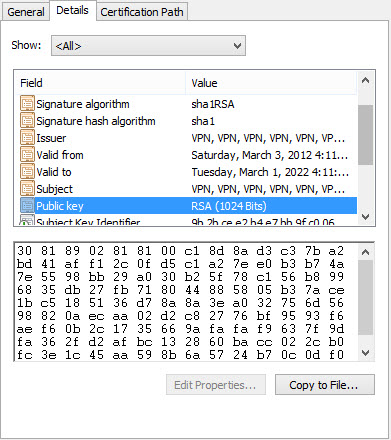Click the Copy to File button
This screenshot has width=391, height=440.
325,385
